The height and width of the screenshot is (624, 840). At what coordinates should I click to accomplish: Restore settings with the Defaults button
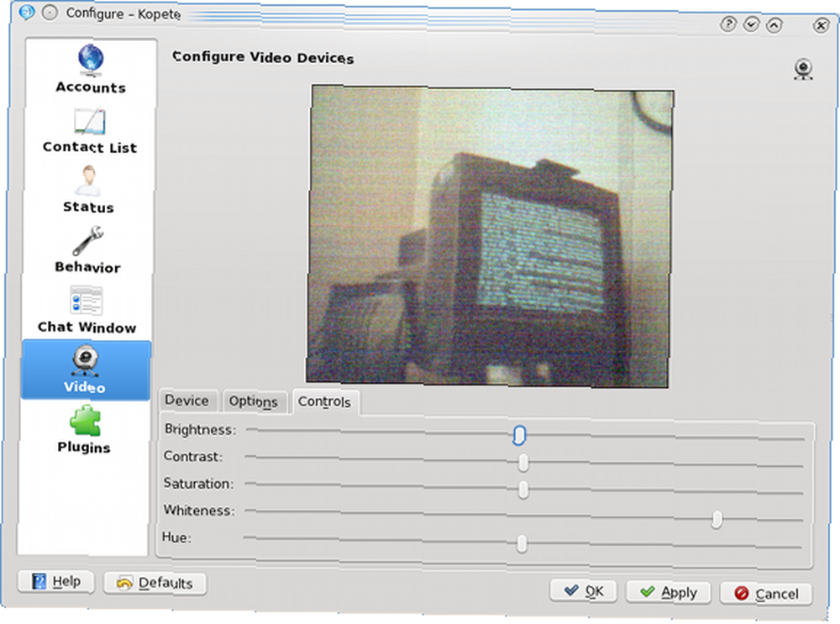tap(155, 584)
